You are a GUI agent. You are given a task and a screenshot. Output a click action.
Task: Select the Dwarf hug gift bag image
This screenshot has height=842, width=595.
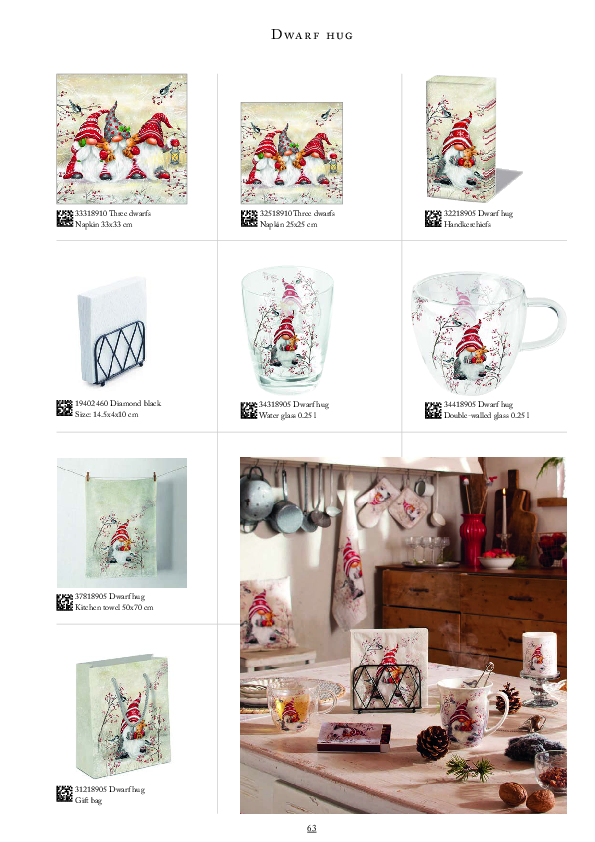coord(123,717)
